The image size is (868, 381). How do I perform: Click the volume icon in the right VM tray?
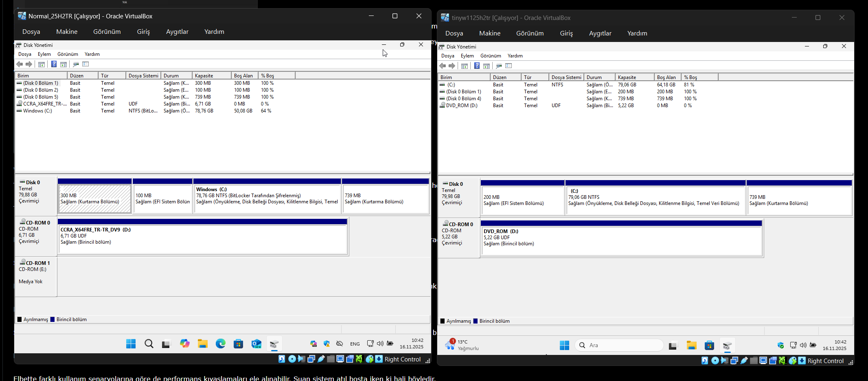(803, 345)
